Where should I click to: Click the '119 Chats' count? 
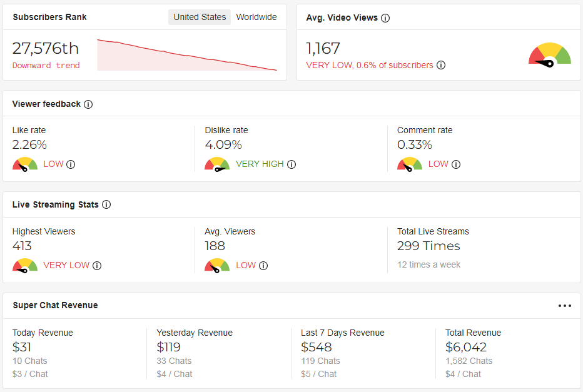pyautogui.click(x=320, y=361)
